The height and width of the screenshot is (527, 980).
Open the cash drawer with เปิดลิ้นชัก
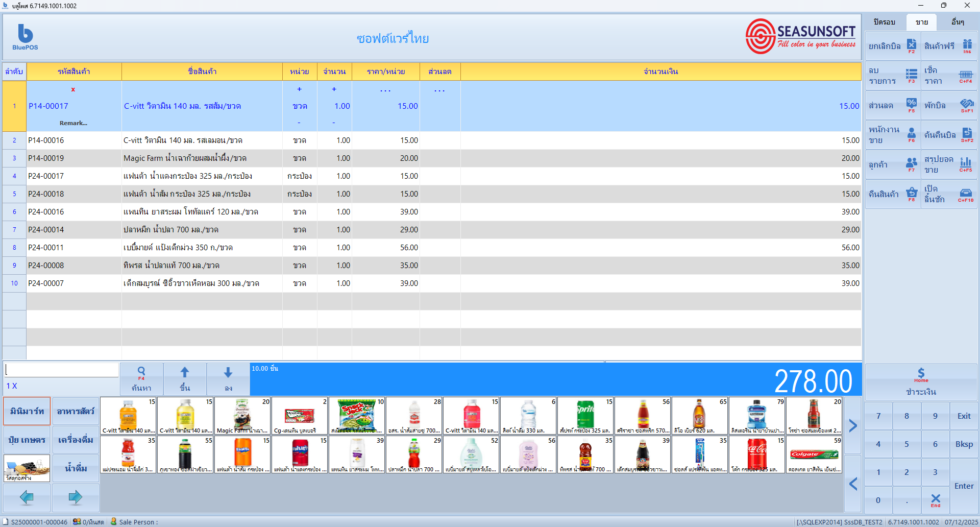point(948,194)
